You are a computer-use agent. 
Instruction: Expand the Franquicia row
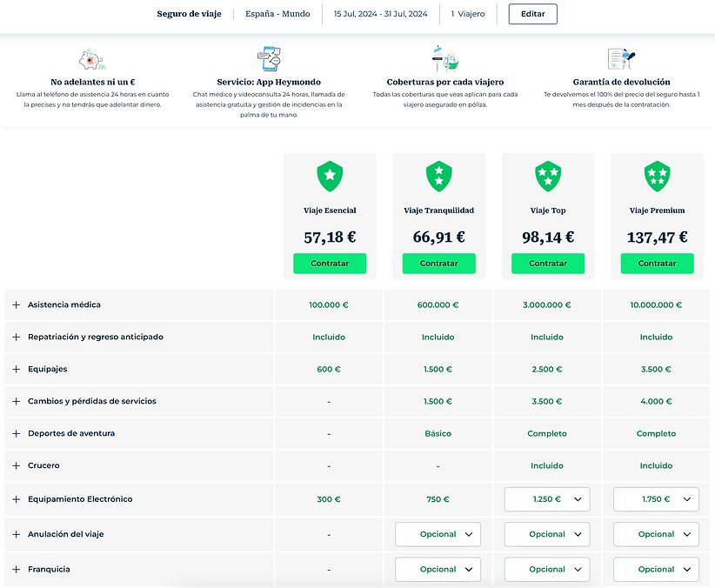pos(17,569)
